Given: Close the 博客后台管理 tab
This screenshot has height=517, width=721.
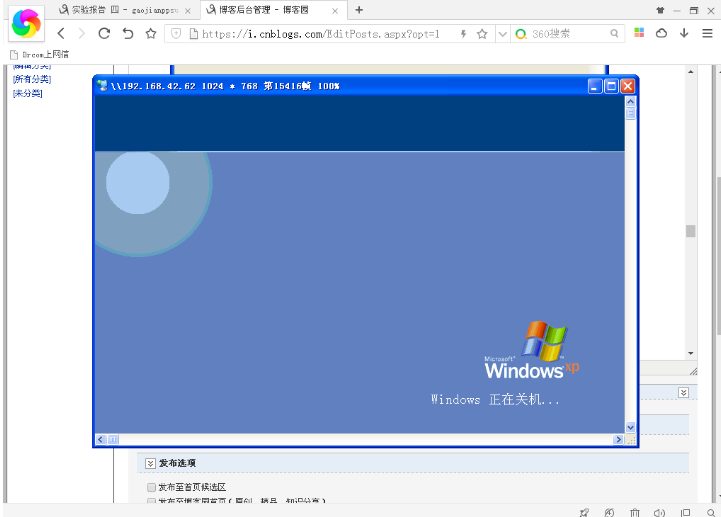Looking at the screenshot, I should (335, 11).
